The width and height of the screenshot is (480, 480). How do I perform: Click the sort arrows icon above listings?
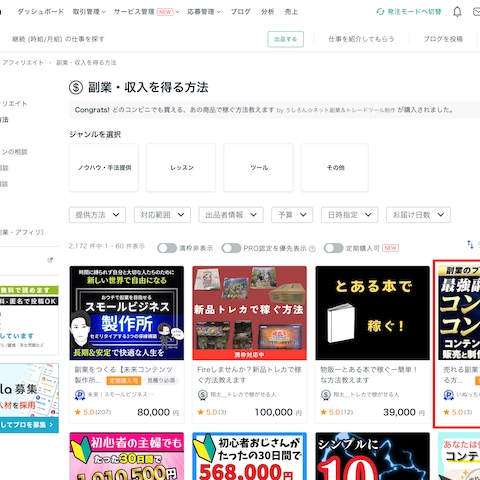470,244
